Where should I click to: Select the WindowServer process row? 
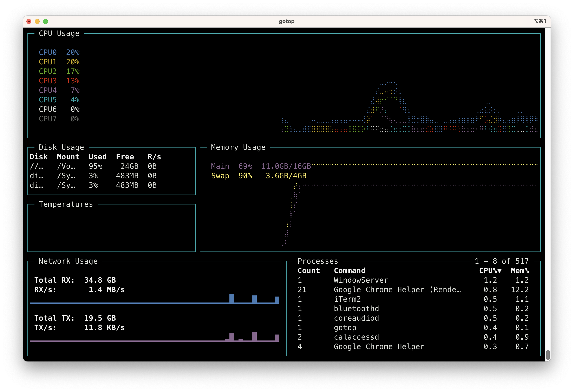361,280
